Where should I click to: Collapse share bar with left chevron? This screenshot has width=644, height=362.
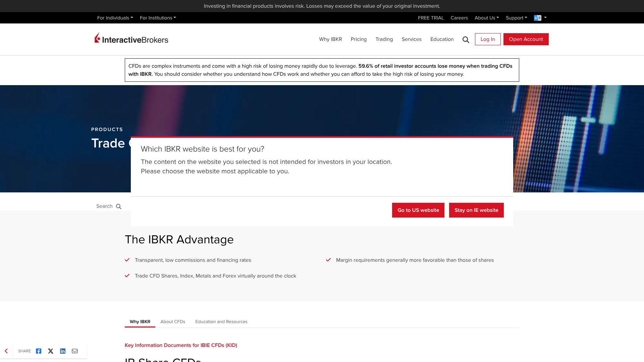pyautogui.click(x=6, y=351)
